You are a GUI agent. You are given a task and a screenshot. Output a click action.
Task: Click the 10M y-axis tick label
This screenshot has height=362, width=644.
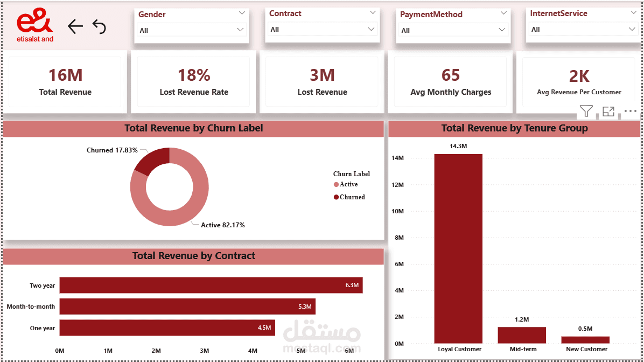[x=397, y=211]
